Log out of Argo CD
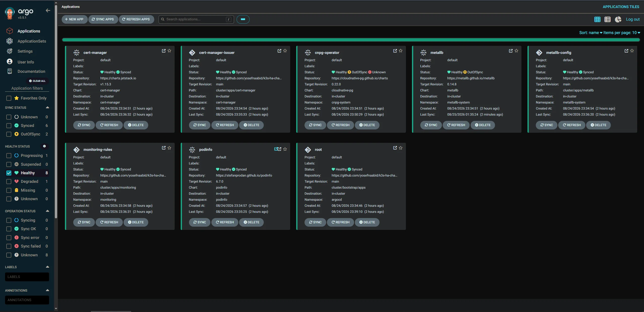 [633, 19]
